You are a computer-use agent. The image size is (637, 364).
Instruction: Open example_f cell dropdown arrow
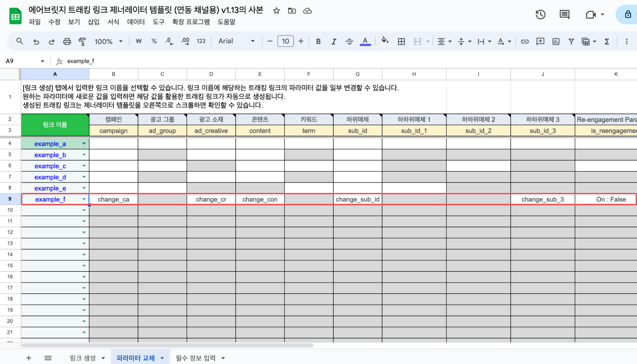[x=84, y=199]
